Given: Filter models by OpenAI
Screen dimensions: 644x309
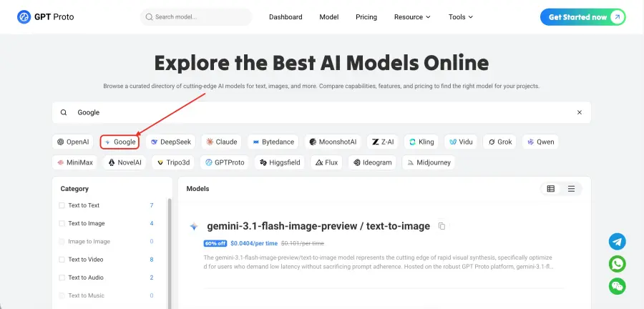Looking at the screenshot, I should (x=73, y=142).
